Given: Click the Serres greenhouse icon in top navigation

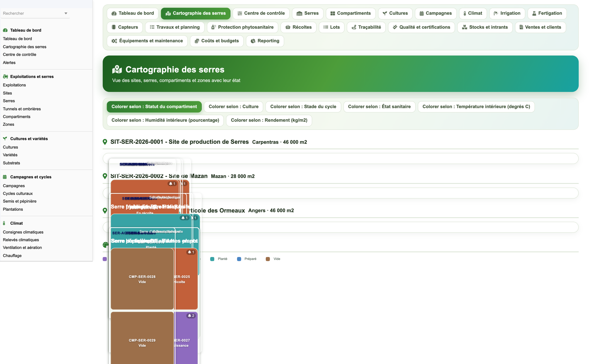Looking at the screenshot, I should (x=299, y=13).
